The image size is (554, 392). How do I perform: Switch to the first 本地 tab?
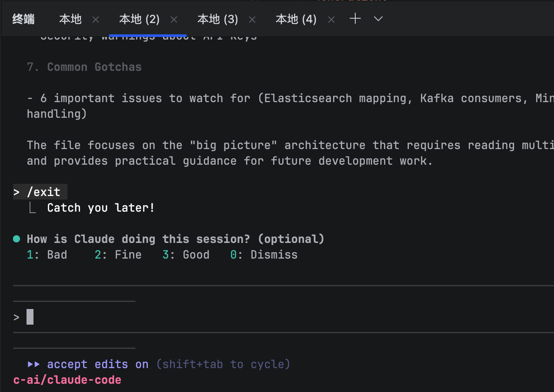pos(70,19)
